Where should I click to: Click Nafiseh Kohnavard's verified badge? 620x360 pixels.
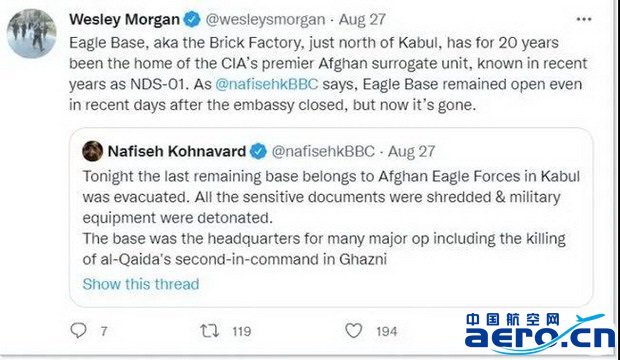click(x=258, y=151)
